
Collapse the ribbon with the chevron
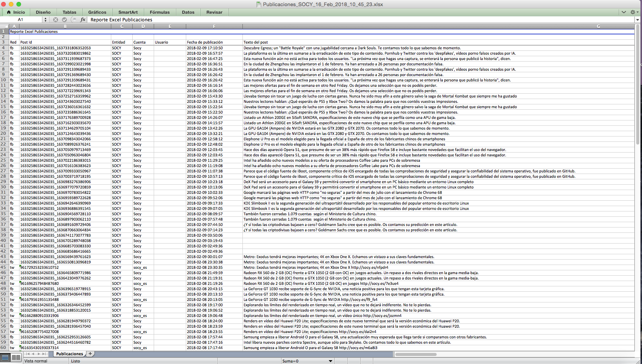point(624,12)
